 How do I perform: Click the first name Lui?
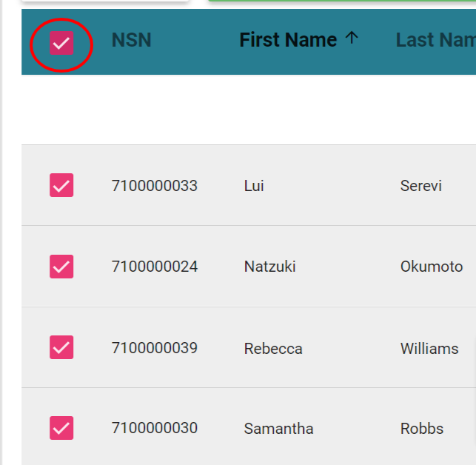pyautogui.click(x=254, y=186)
